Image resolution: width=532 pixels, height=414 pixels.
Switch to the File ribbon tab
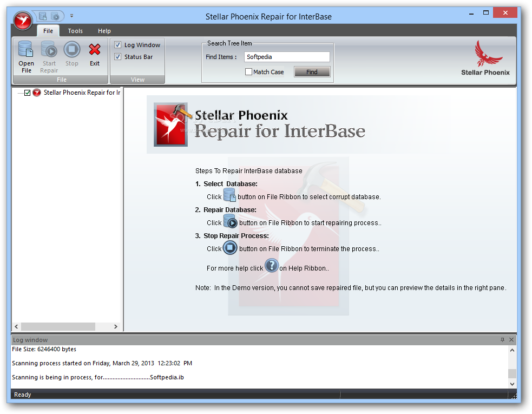click(48, 31)
